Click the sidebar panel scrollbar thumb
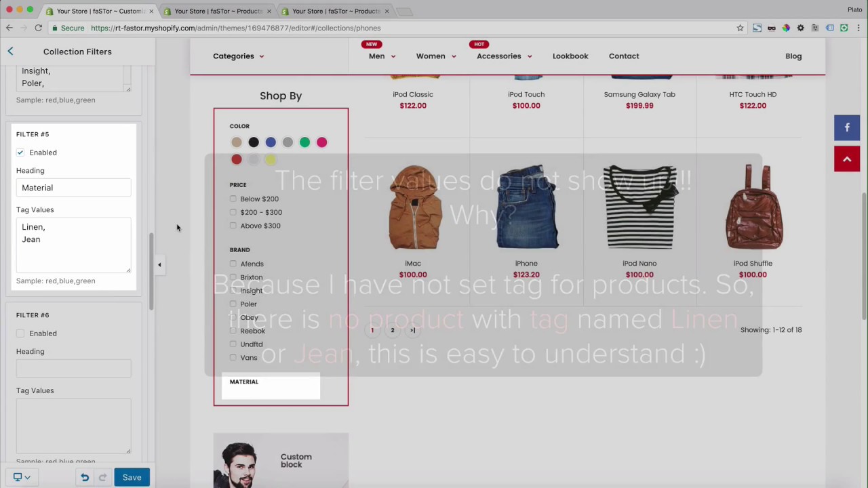868x488 pixels. point(151,270)
